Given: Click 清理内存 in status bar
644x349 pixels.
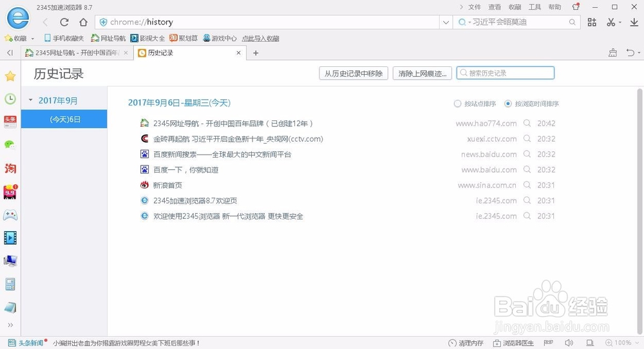Looking at the screenshot, I should [x=466, y=343].
